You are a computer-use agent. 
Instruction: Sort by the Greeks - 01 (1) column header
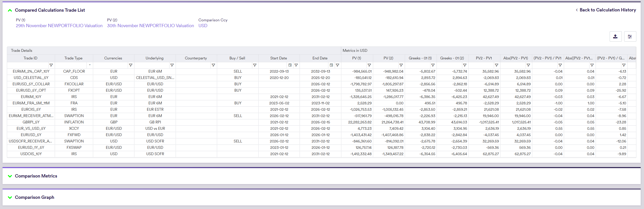pyautogui.click(x=420, y=58)
